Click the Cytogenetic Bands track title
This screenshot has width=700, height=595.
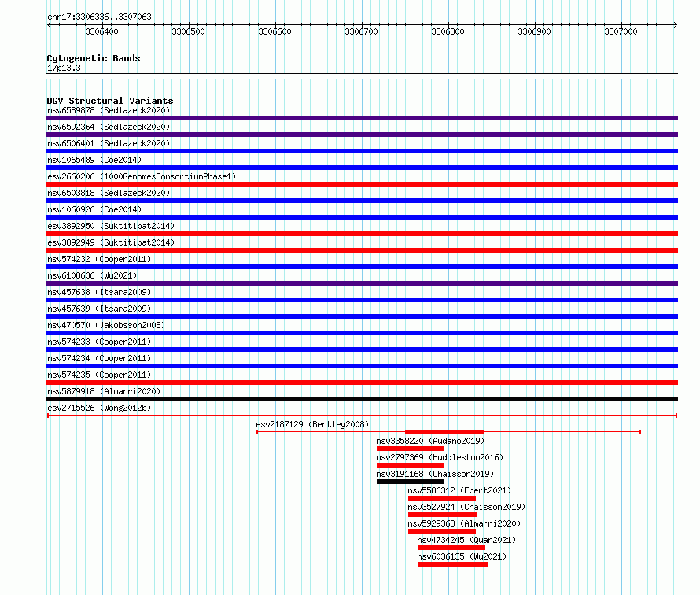point(94,58)
